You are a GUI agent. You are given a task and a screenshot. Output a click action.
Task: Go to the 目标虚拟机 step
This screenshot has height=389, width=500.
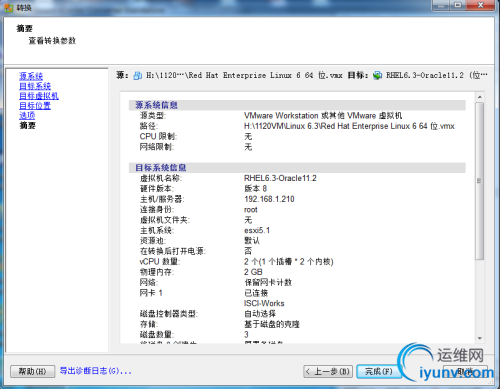click(39, 96)
